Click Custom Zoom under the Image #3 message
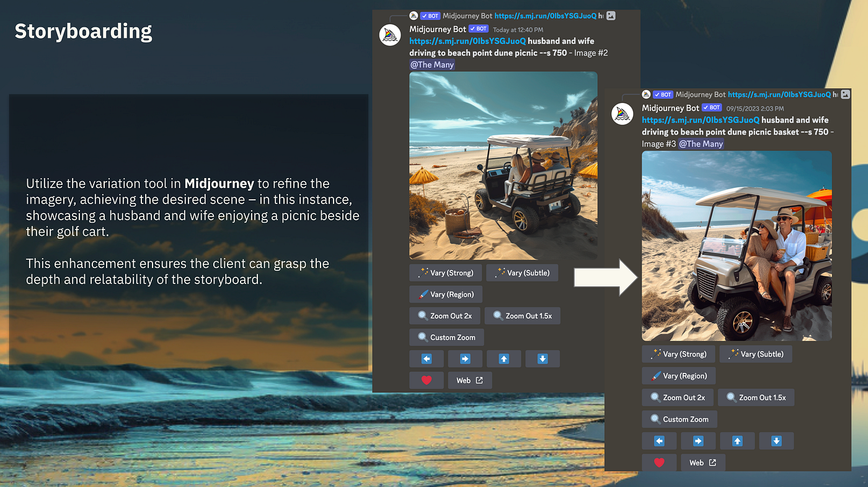The height and width of the screenshot is (487, 868). pos(680,419)
